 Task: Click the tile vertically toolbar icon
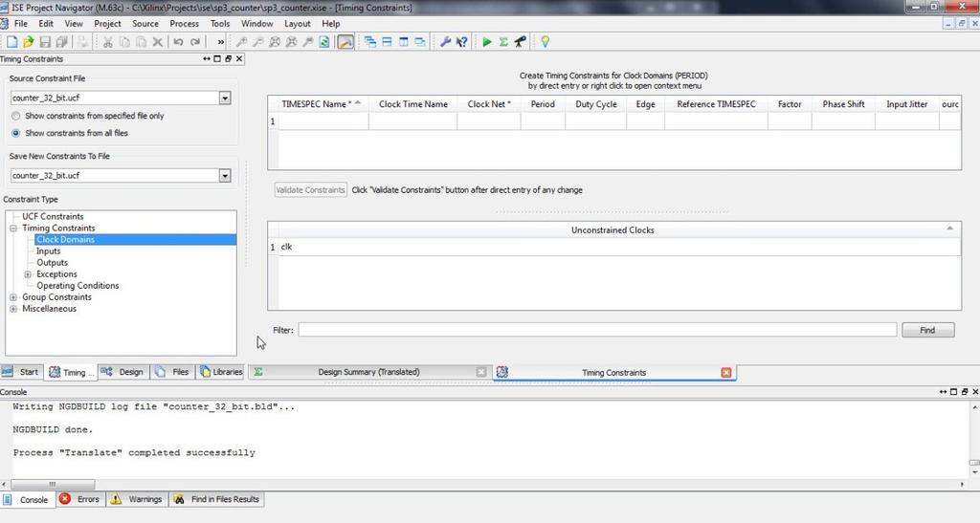point(404,42)
